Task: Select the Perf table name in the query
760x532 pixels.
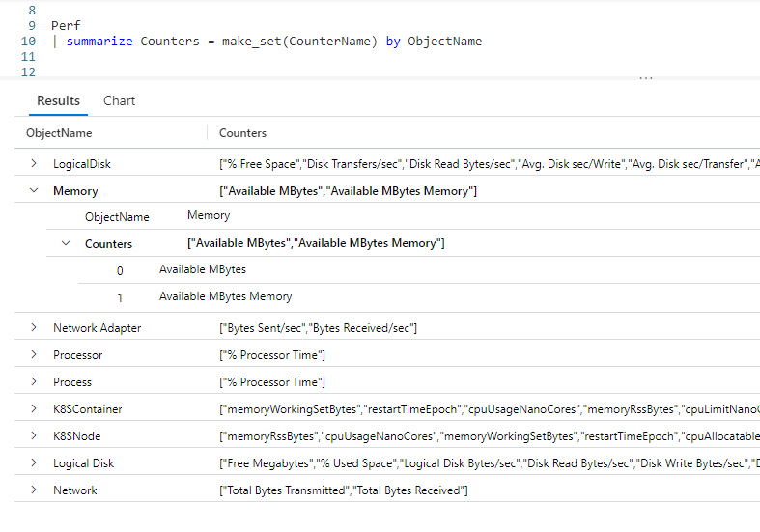Action: click(66, 26)
